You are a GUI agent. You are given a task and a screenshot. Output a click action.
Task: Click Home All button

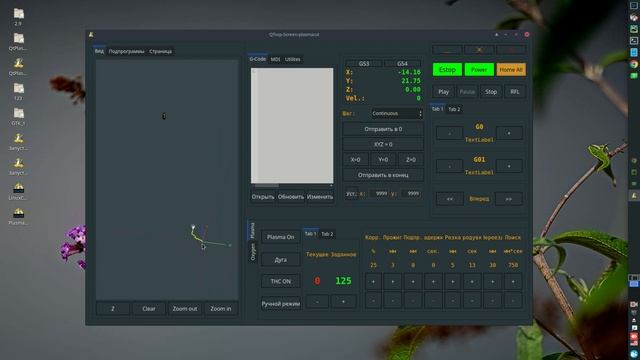tap(511, 70)
